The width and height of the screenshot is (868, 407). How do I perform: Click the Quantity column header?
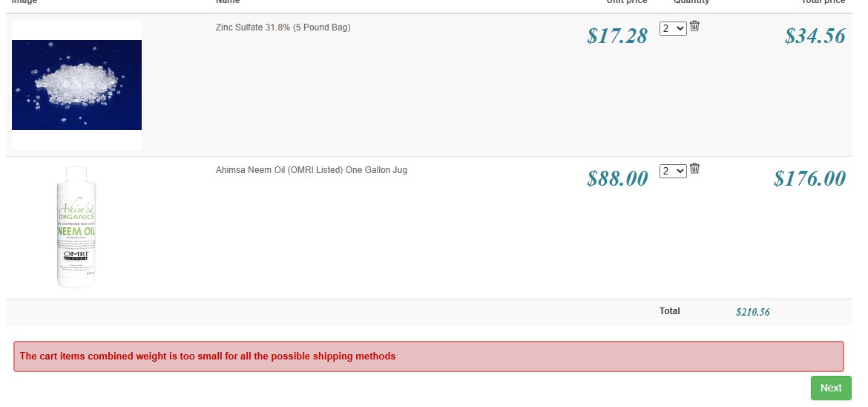[691, 2]
